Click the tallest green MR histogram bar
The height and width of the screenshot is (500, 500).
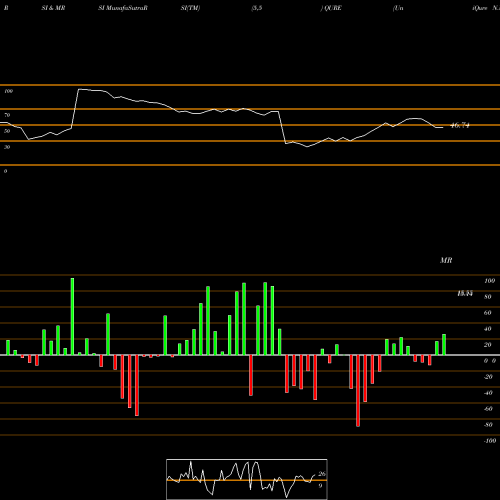point(72,316)
